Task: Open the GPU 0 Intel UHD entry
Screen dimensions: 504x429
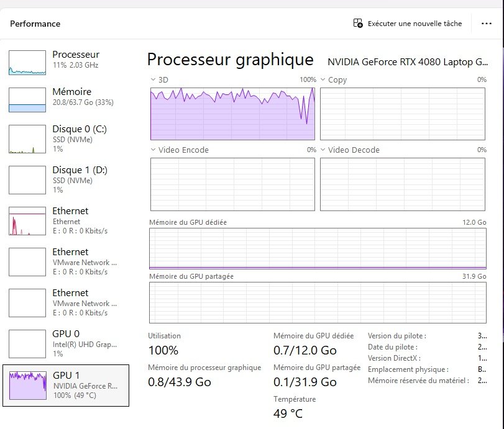Action: [66, 344]
